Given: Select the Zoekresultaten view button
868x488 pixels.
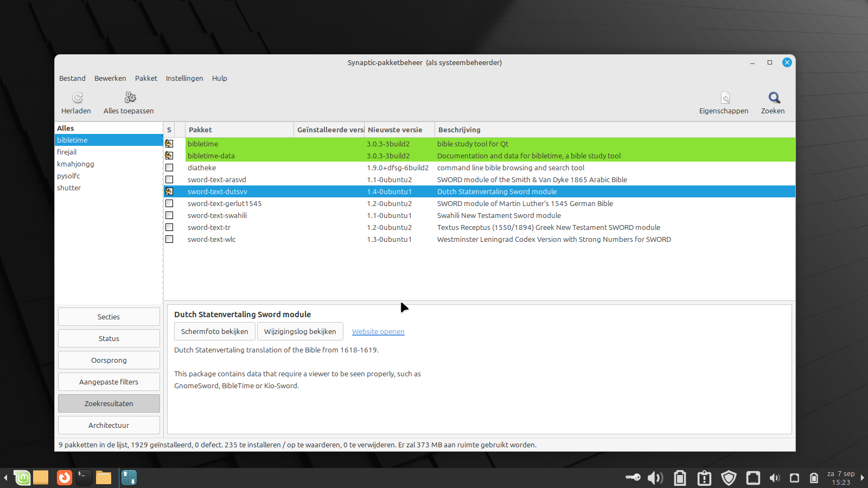Looking at the screenshot, I should coord(109,403).
